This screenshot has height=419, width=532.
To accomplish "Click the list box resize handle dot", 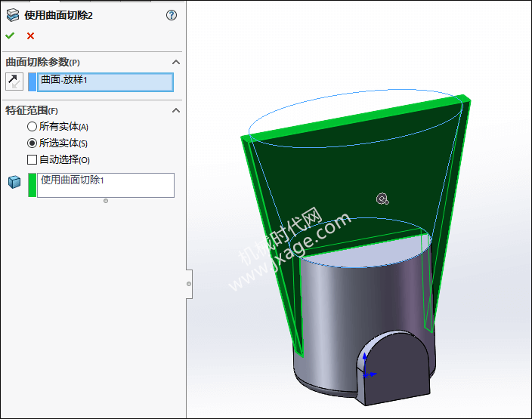I will click(x=105, y=201).
